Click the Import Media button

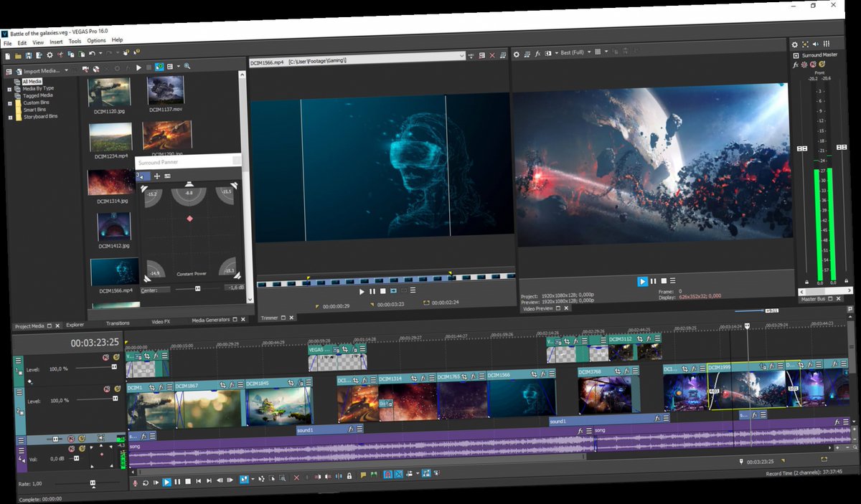tap(37, 71)
